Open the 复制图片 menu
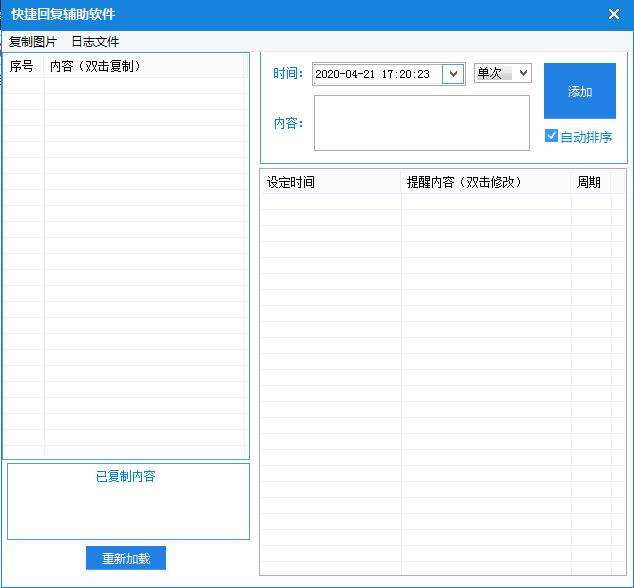 [33, 42]
